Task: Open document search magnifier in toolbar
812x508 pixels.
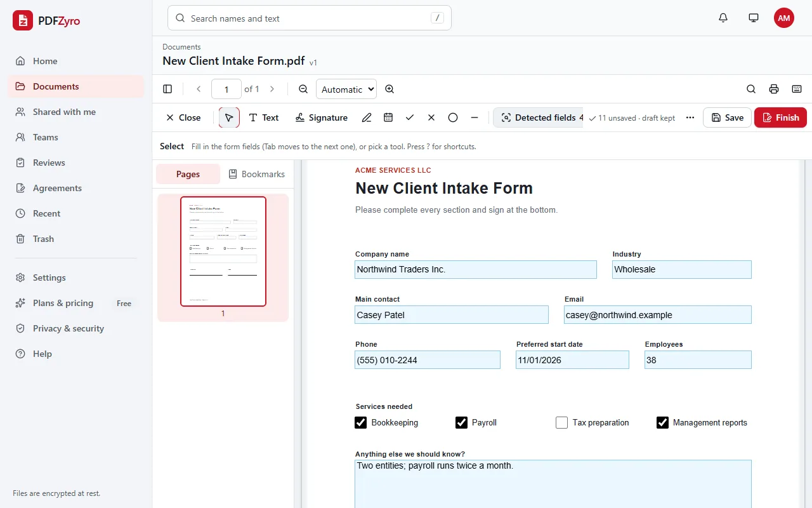Action: (x=751, y=89)
